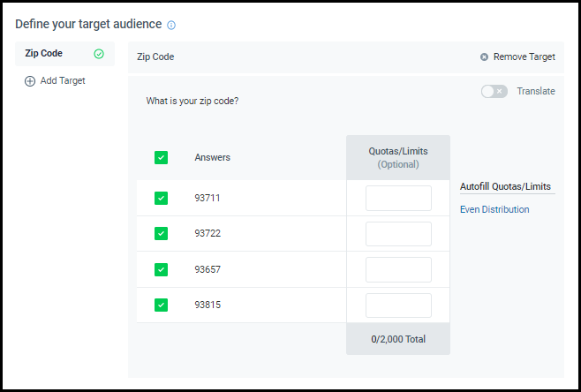Click the answer text 93815

click(x=207, y=305)
